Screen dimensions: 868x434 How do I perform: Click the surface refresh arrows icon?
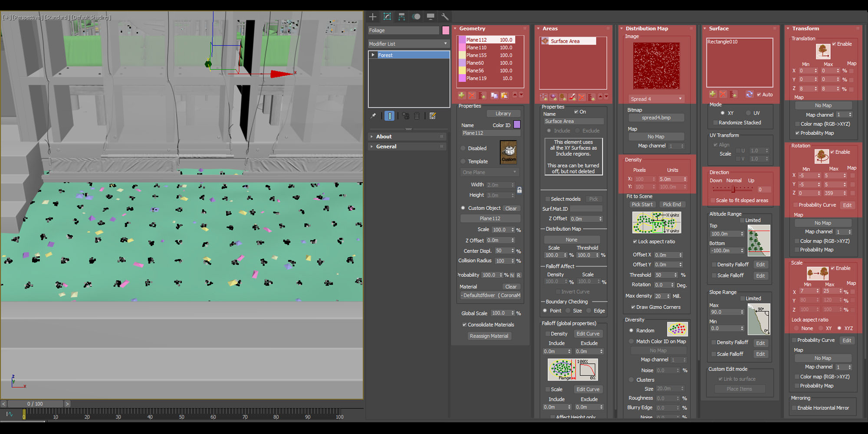749,94
